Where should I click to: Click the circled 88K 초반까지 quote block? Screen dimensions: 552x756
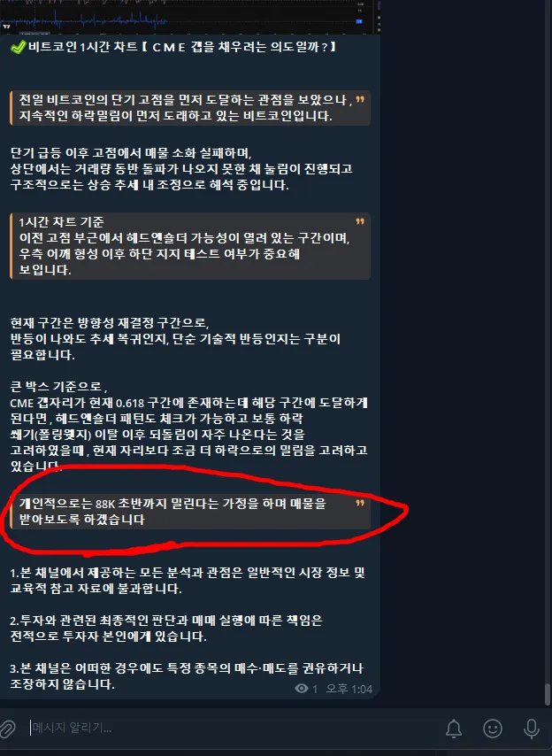coord(190,512)
